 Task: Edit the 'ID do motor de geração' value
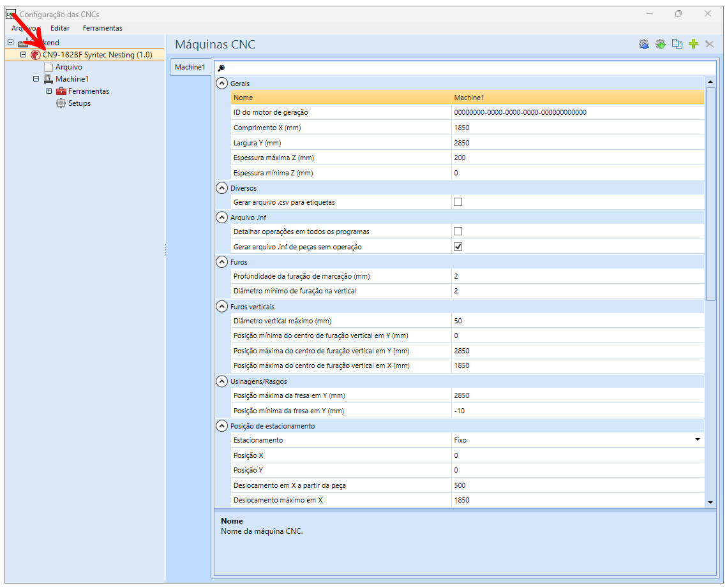click(578, 113)
